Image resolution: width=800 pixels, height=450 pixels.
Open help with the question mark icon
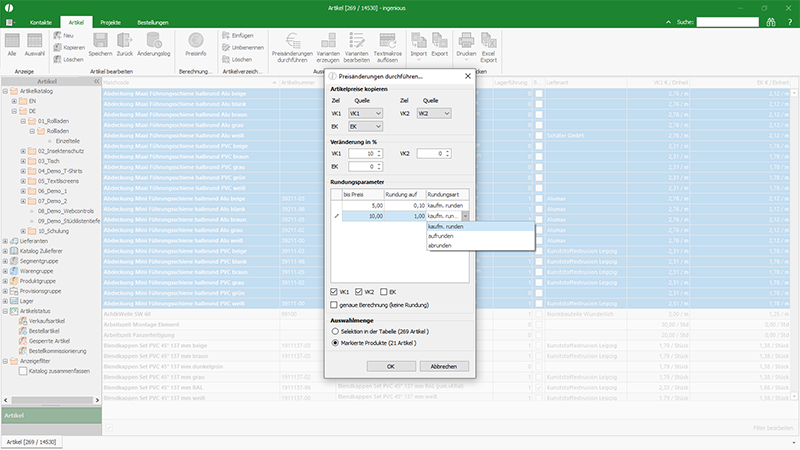[x=790, y=22]
